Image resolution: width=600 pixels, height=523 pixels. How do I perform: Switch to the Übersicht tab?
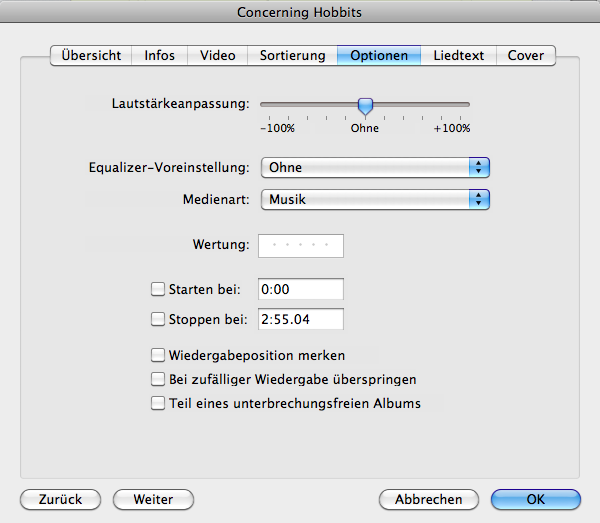pos(91,55)
